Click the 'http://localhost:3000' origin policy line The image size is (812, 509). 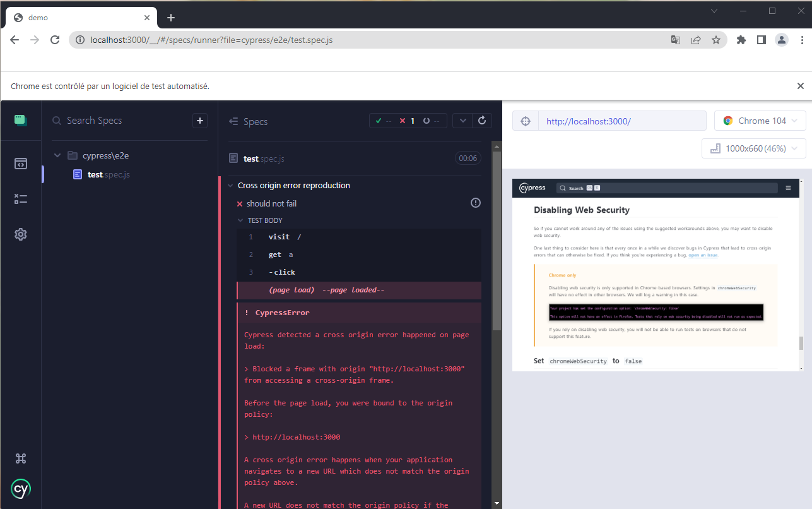[x=296, y=437]
